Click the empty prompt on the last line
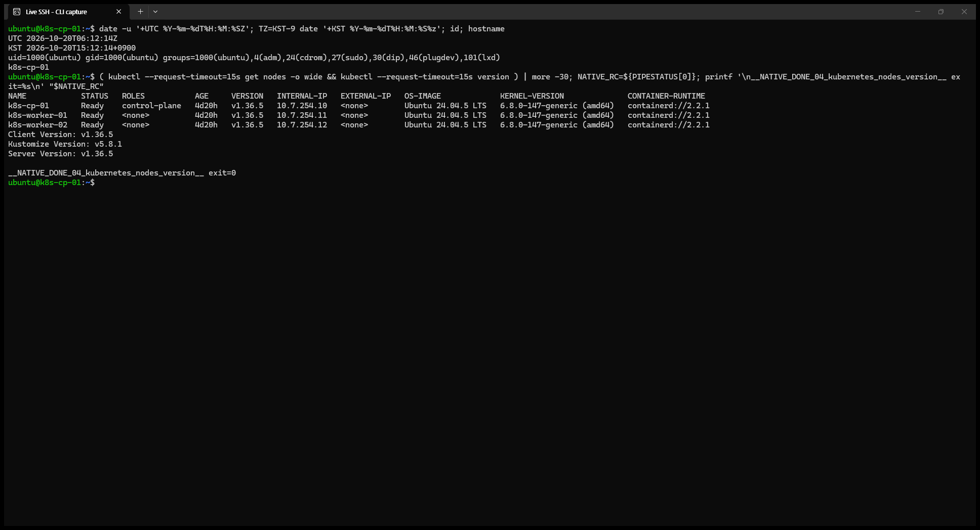 (x=51, y=183)
